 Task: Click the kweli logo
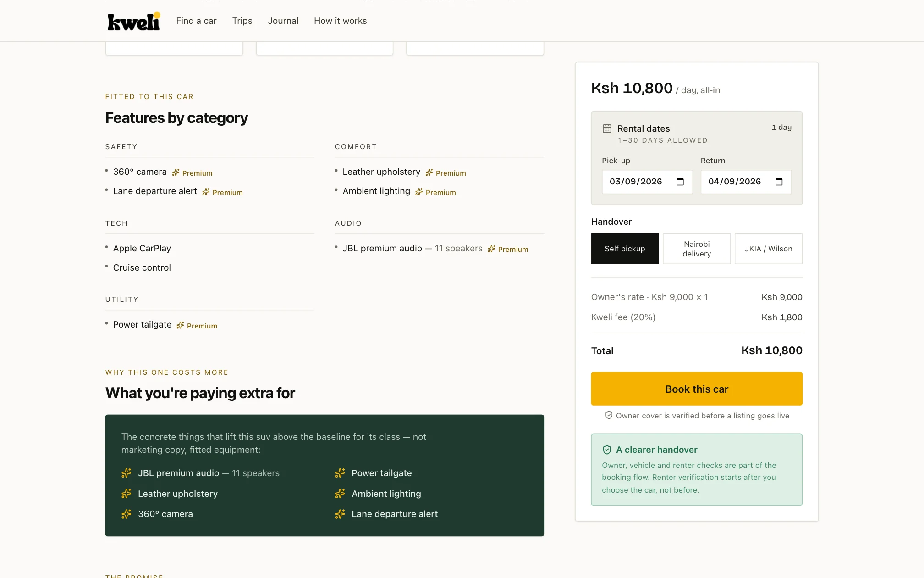[x=133, y=21]
